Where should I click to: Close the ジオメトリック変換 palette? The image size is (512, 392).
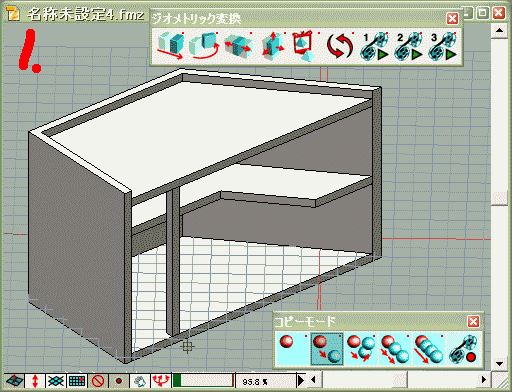click(x=452, y=19)
